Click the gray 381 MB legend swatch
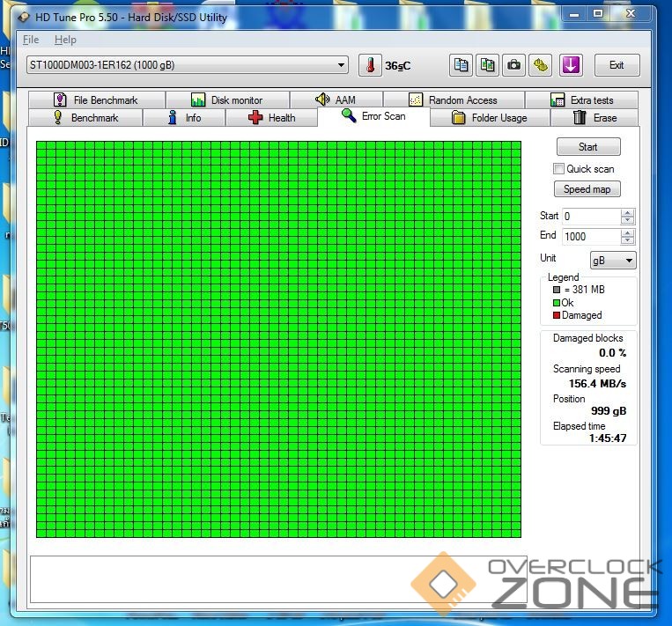Viewport: 672px width, 626px height. tap(557, 290)
